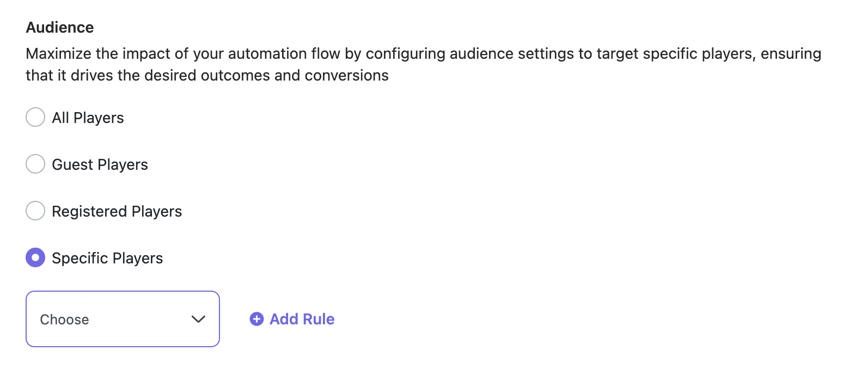Click the description starting 'Maximize the impact'

click(424, 64)
